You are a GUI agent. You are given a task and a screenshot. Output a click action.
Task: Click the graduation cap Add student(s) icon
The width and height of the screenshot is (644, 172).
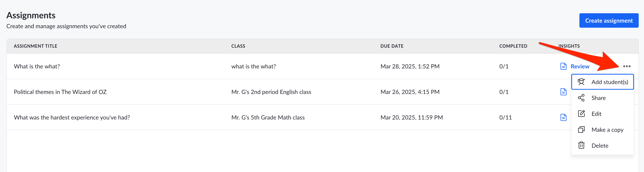[x=581, y=82]
